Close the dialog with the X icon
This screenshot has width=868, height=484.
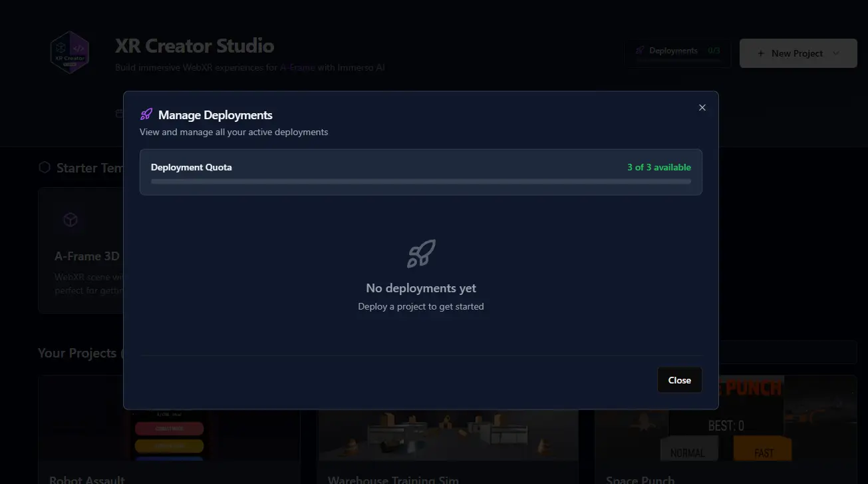point(702,108)
